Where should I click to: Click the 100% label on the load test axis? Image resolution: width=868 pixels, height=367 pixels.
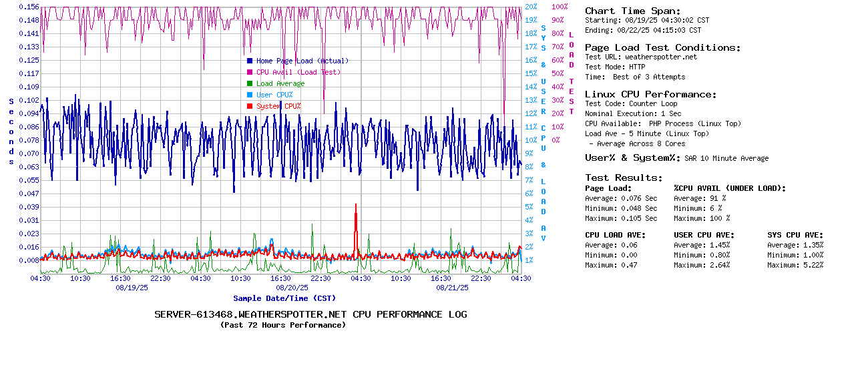click(559, 7)
